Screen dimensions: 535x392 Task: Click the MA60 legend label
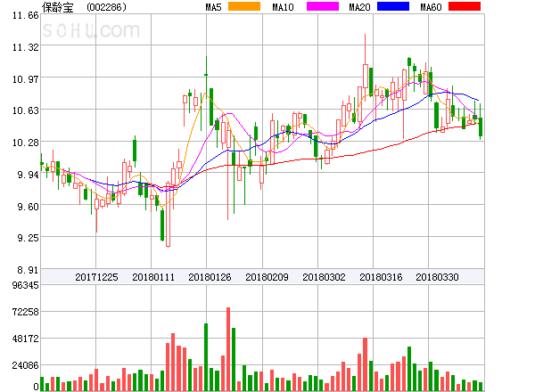click(x=431, y=7)
